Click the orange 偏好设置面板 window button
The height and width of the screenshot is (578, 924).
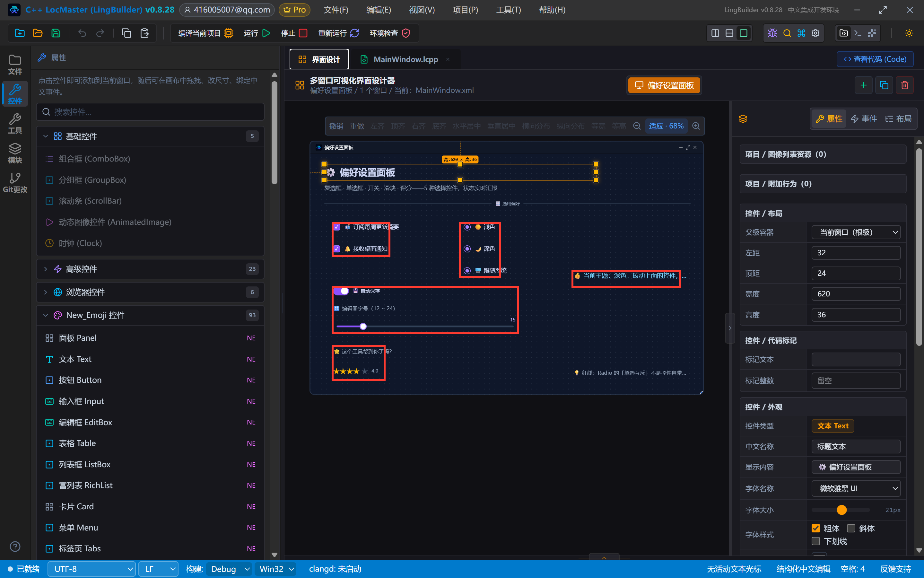664,85
